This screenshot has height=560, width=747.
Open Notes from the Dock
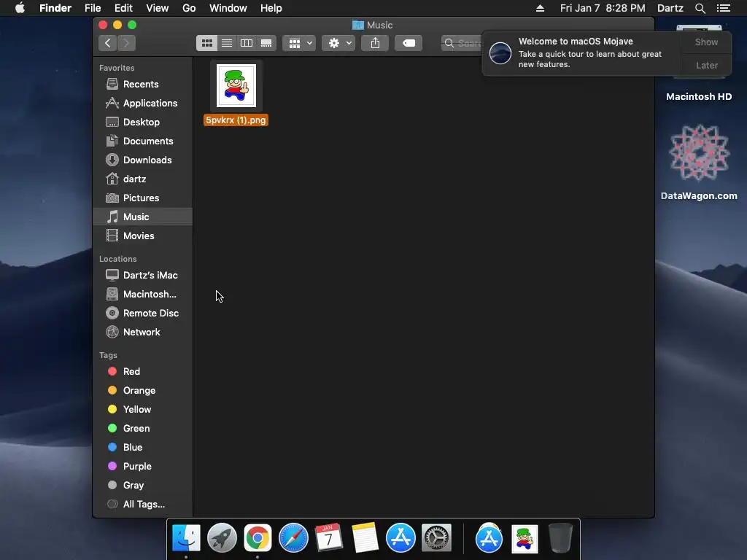tap(365, 538)
